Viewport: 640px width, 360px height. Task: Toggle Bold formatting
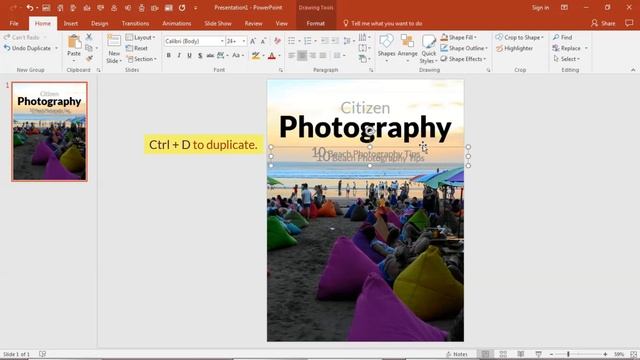[x=168, y=55]
